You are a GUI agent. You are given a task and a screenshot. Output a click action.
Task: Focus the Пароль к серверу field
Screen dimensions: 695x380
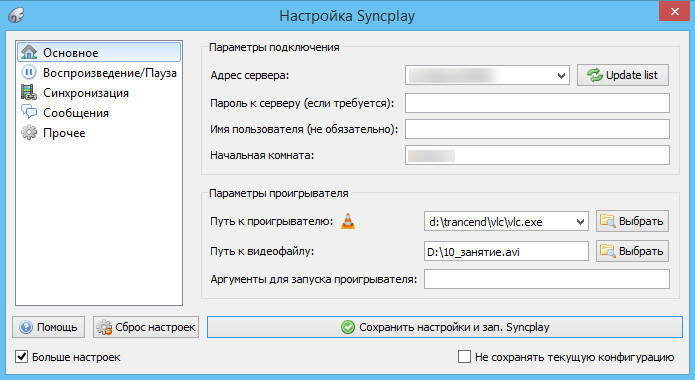[x=537, y=103]
